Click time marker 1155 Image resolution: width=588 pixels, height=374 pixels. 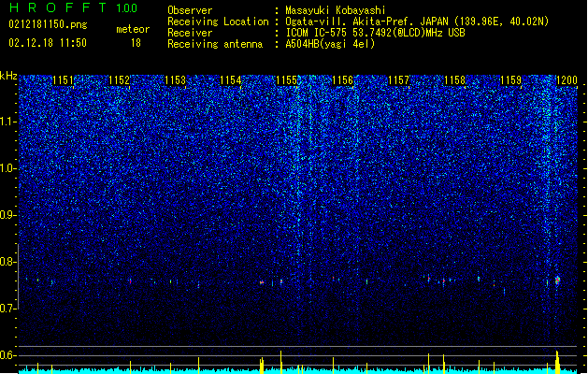point(286,80)
